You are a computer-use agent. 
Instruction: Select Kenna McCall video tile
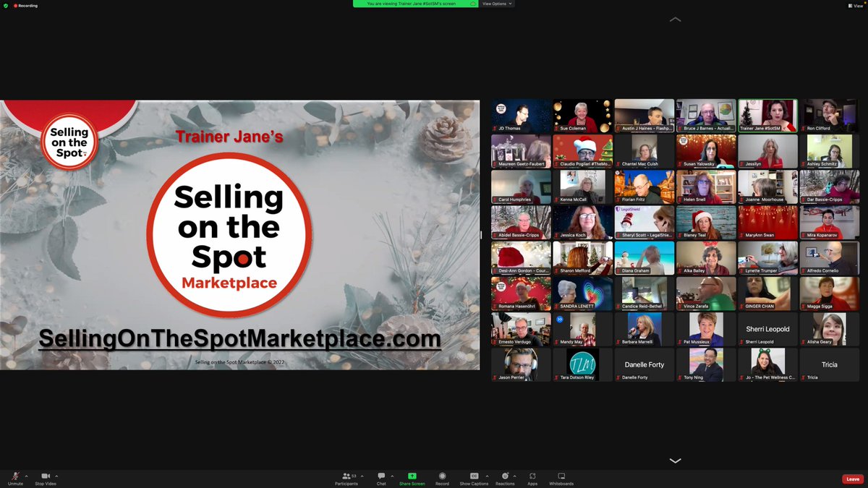click(x=583, y=187)
